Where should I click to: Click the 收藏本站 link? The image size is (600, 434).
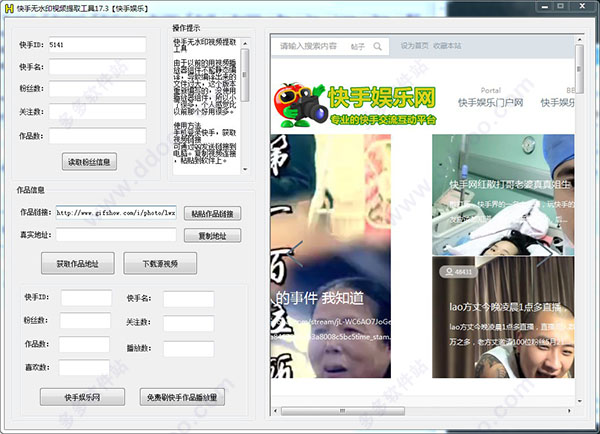pyautogui.click(x=447, y=46)
